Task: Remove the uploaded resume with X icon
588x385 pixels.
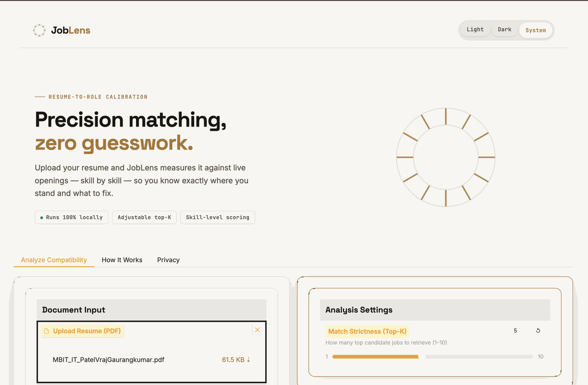Action: 257,330
